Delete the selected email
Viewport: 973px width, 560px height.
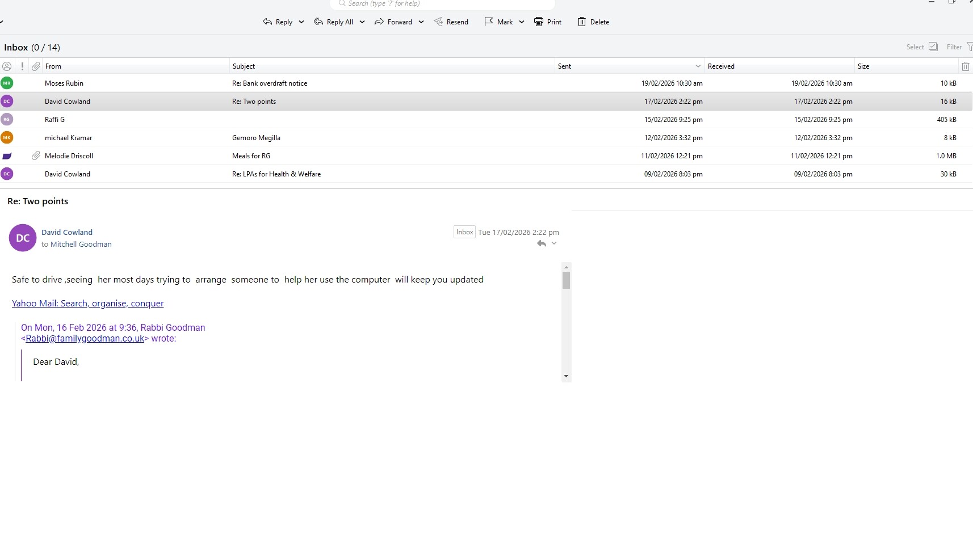click(593, 22)
